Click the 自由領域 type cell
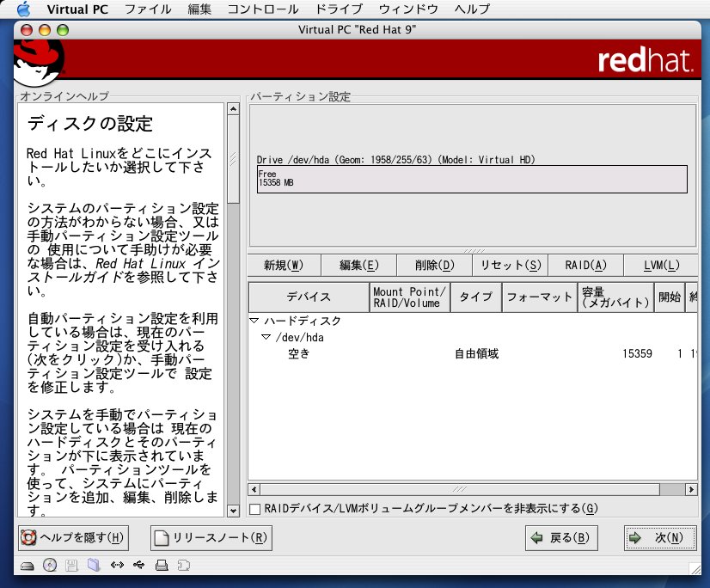Viewport: 710px width, 588px height. [x=476, y=354]
